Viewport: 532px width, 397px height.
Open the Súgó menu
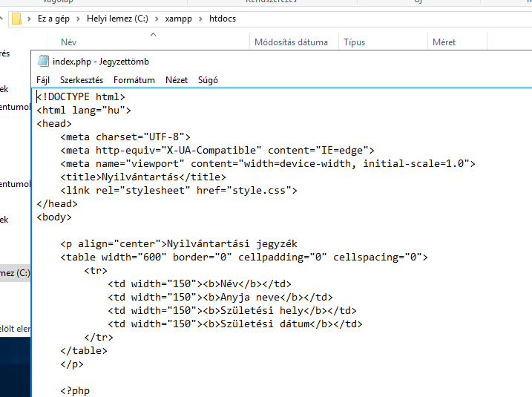coord(208,80)
